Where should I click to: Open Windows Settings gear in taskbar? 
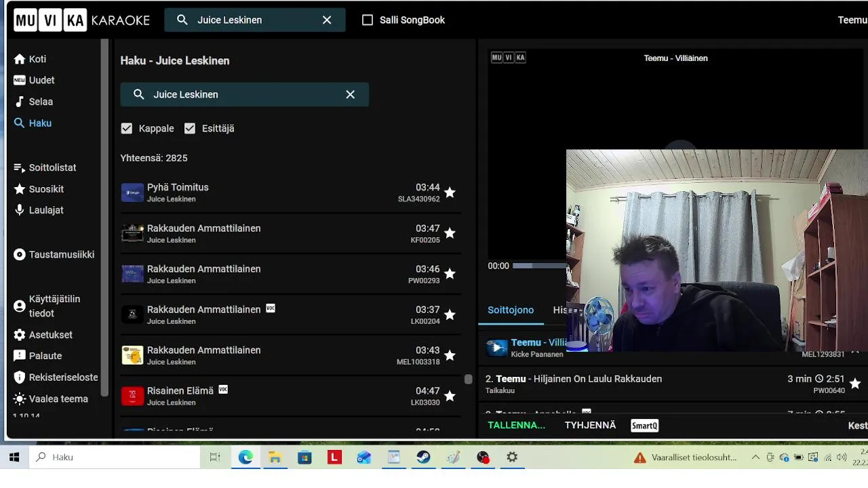pyautogui.click(x=513, y=457)
